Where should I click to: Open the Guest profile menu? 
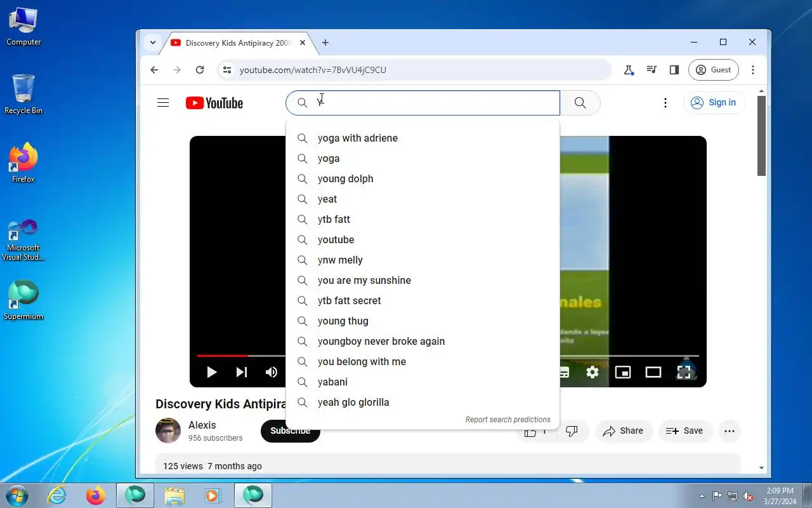[714, 70]
